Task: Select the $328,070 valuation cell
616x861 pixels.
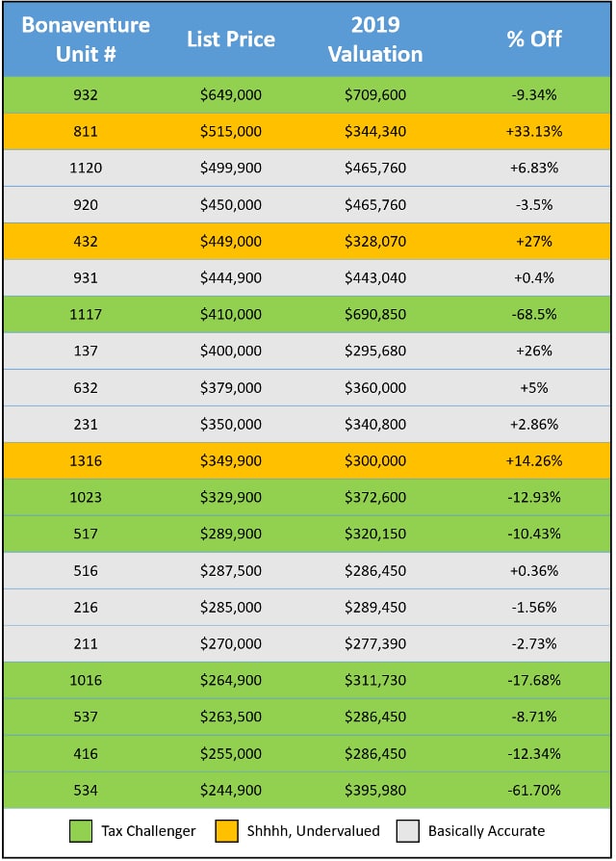Action: tap(375, 241)
